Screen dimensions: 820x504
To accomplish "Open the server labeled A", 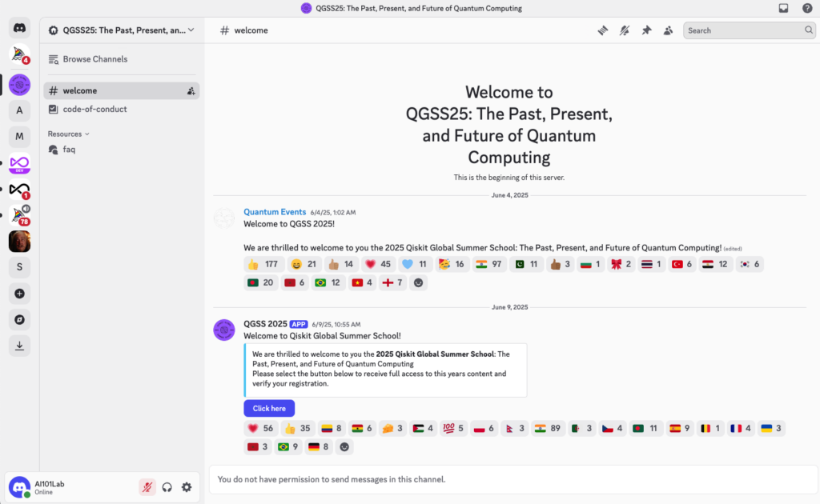I will tap(19, 110).
